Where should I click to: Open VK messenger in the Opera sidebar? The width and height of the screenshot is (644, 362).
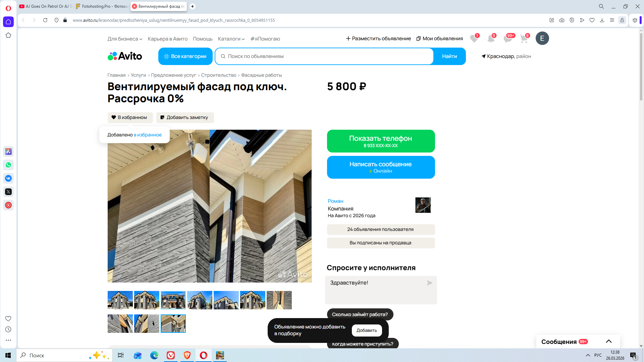click(x=8, y=178)
